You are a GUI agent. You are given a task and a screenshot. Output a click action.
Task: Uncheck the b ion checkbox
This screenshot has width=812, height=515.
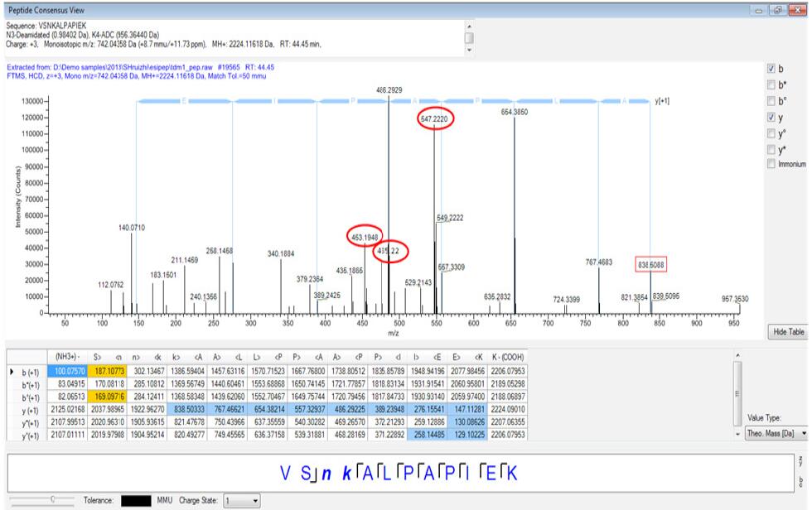[x=772, y=68]
